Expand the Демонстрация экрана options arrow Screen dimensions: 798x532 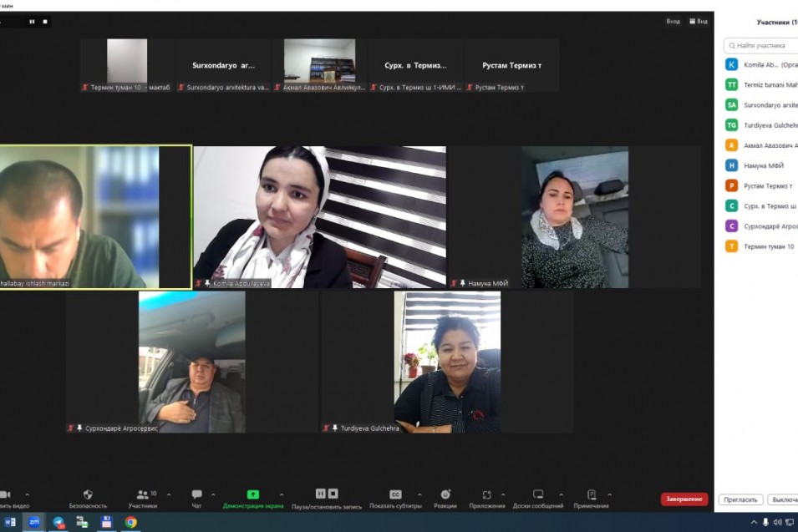[282, 494]
